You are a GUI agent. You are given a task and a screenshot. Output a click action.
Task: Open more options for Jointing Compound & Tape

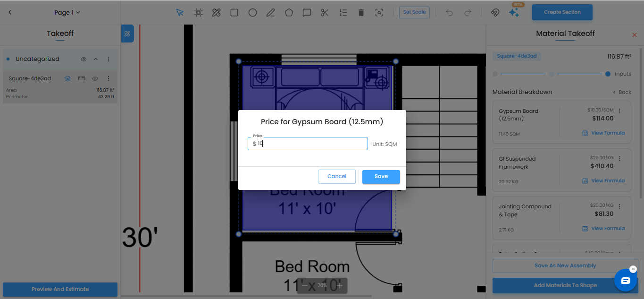pos(619,206)
